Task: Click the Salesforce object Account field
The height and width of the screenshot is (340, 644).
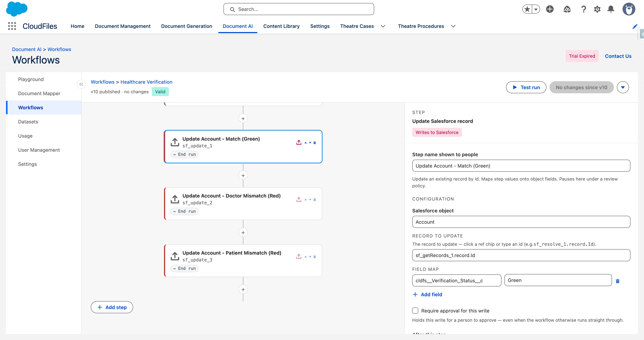Action: pyautogui.click(x=521, y=222)
